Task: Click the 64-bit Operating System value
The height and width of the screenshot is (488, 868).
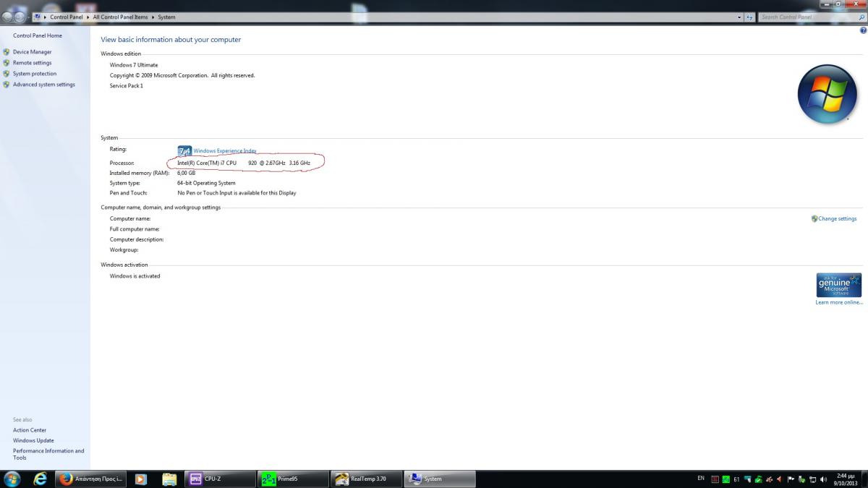Action: [x=206, y=183]
